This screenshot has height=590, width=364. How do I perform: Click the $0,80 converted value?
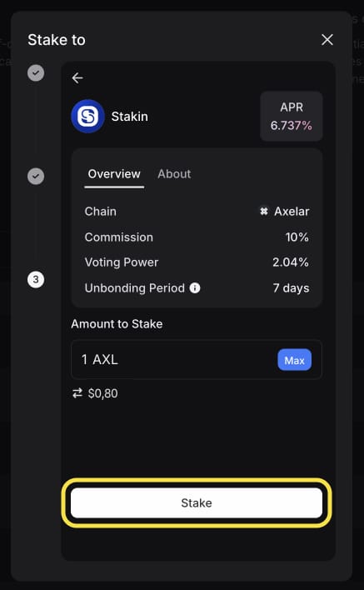(102, 393)
